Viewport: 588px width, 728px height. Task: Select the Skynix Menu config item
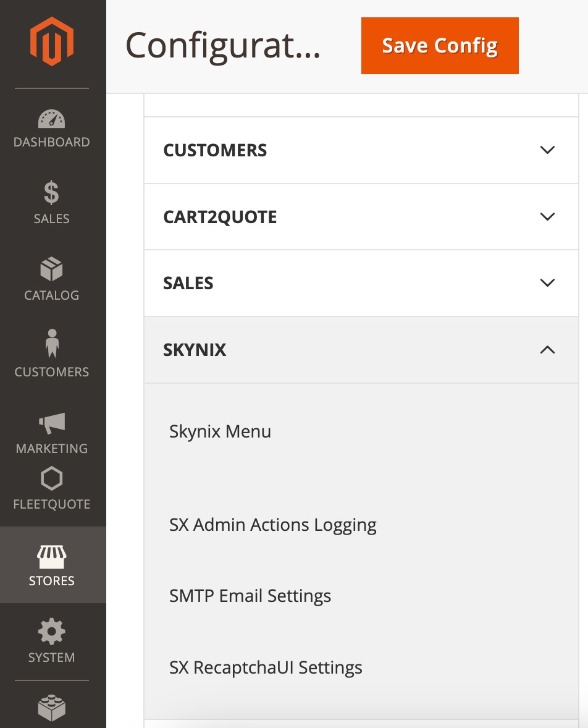220,431
